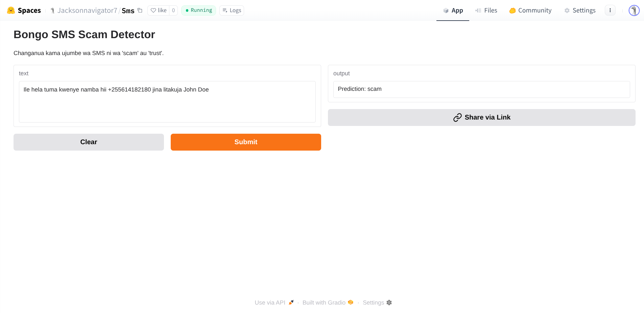Click the Swahili description text under the title

89,53
